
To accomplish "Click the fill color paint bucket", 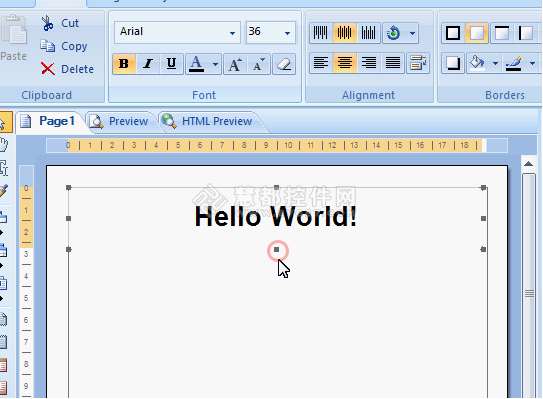I will pyautogui.click(x=477, y=63).
